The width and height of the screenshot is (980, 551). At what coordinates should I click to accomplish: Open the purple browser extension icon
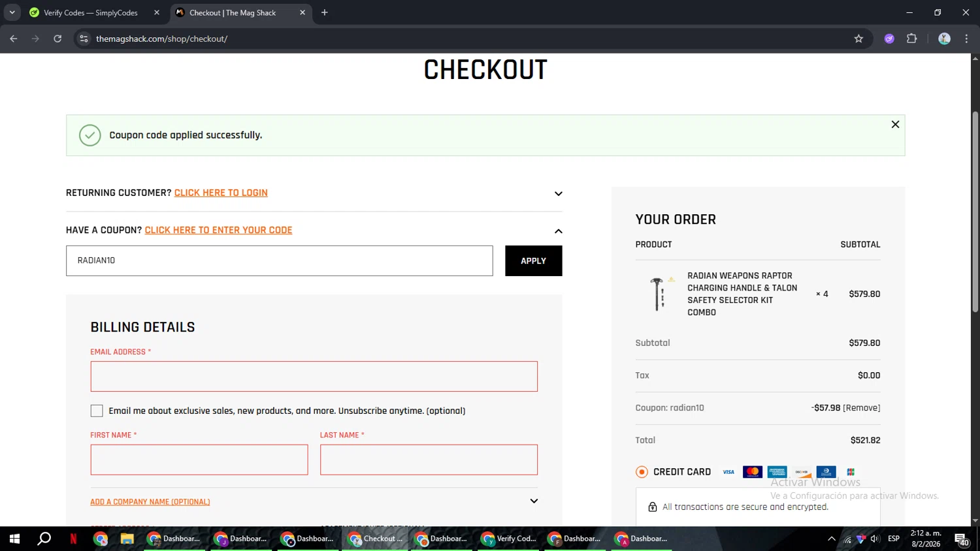[x=889, y=39]
